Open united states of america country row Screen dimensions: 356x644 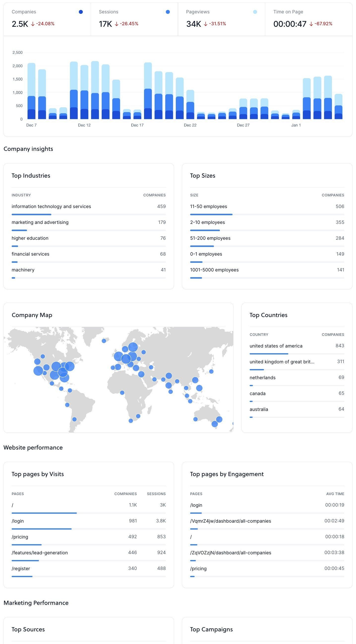click(x=276, y=346)
